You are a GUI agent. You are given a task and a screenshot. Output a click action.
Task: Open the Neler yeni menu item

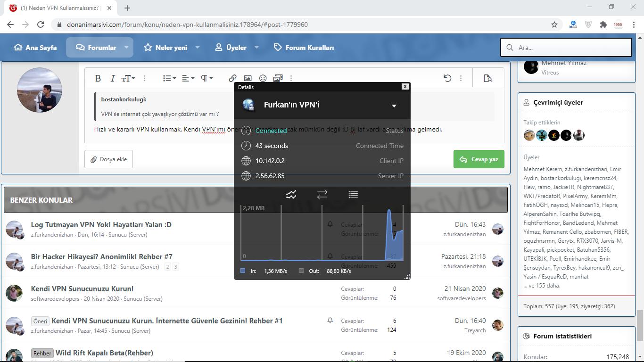point(165,48)
